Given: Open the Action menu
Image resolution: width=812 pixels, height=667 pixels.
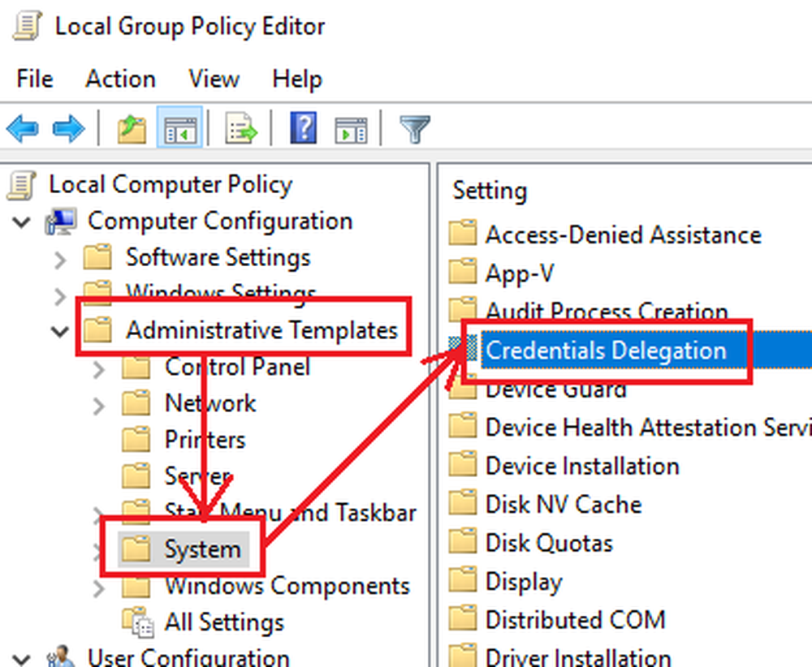Looking at the screenshot, I should 120,79.
